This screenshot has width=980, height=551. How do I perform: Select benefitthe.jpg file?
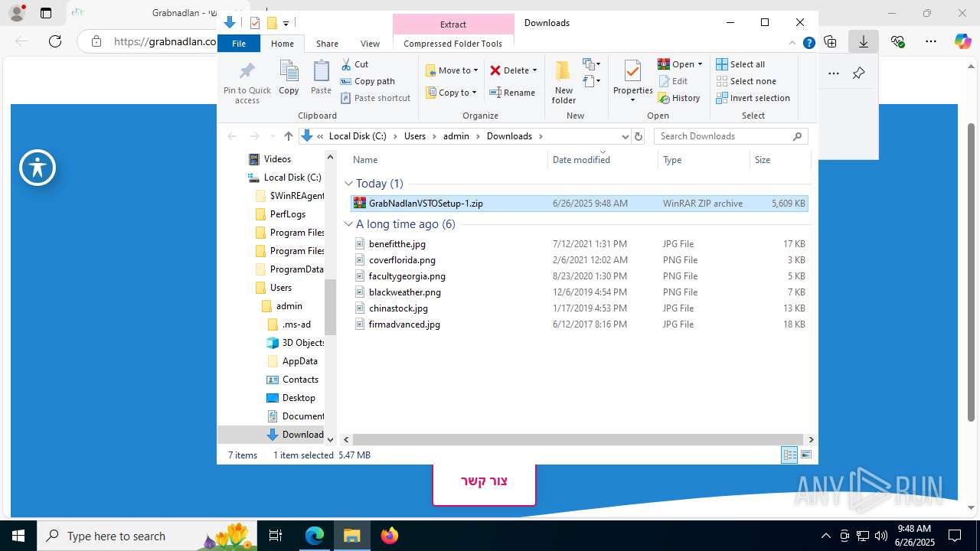coord(579,244)
